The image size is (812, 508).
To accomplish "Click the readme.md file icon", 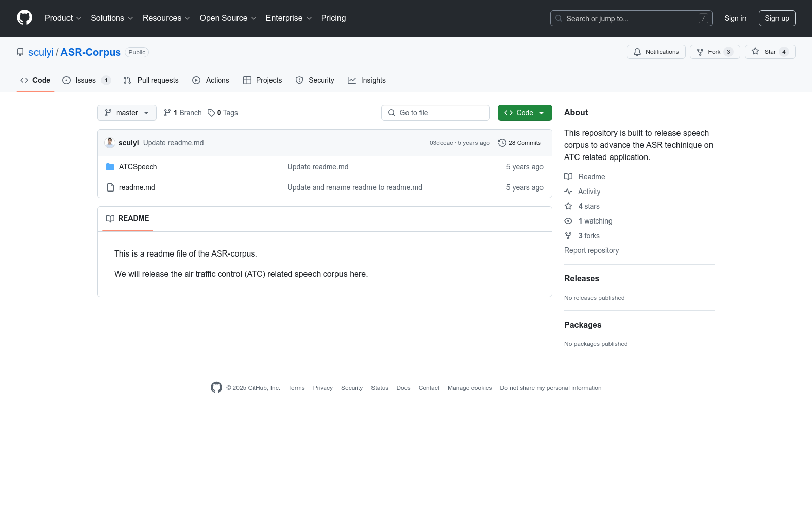I will pos(110,187).
